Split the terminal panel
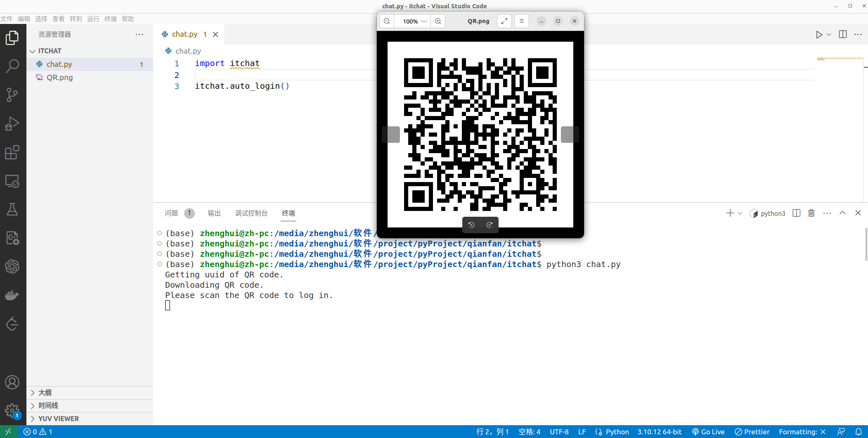868x438 pixels. (797, 213)
